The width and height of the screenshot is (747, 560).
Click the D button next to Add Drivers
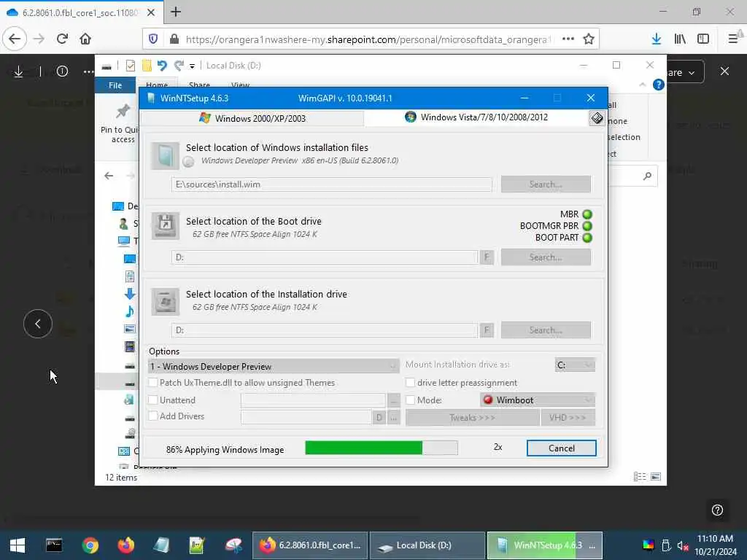tap(379, 418)
